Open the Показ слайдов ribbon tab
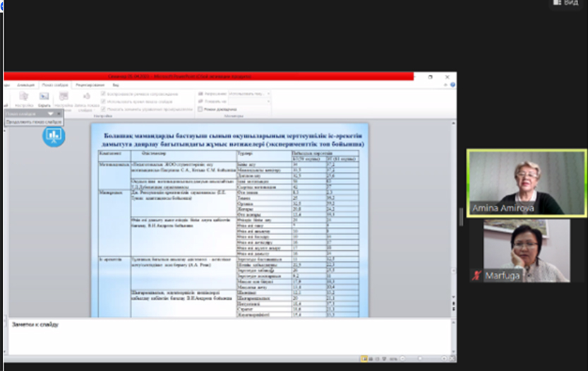Viewport: 588px width, 371px height. point(55,84)
